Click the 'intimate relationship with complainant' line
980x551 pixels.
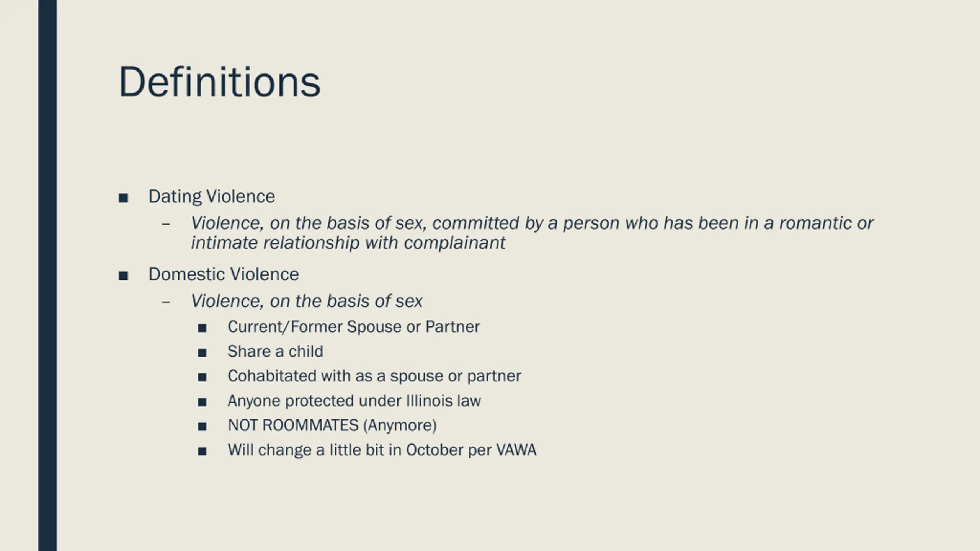tap(348, 243)
